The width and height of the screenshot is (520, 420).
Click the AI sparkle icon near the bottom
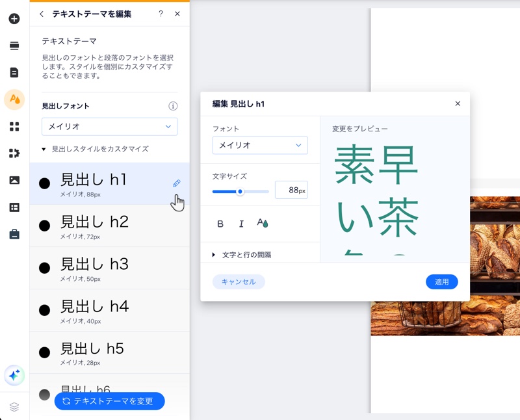(13, 376)
